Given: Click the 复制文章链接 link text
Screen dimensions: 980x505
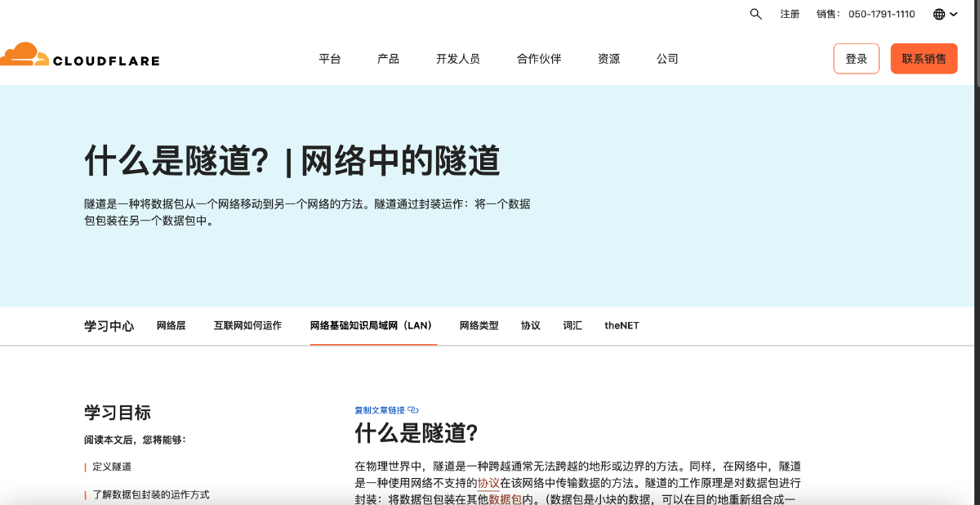Looking at the screenshot, I should [x=380, y=410].
